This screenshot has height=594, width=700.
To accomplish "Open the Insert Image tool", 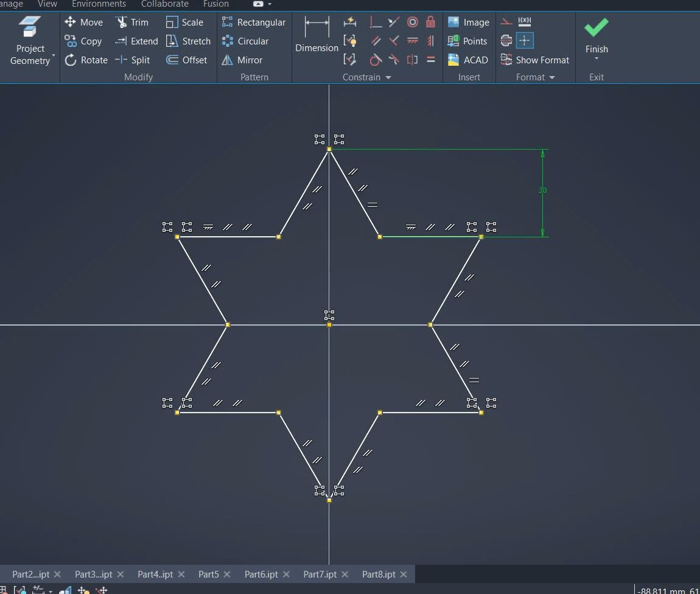I will point(469,23).
